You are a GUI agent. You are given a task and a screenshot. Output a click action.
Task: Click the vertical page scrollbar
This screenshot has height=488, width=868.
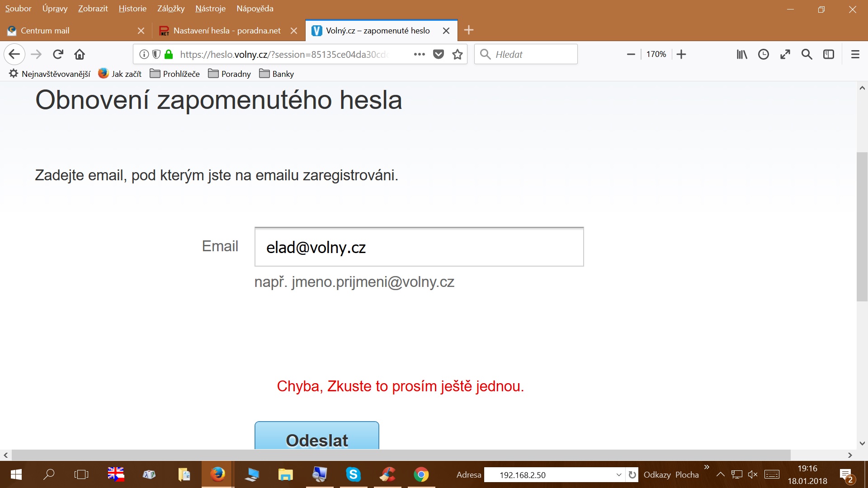coord(862,226)
